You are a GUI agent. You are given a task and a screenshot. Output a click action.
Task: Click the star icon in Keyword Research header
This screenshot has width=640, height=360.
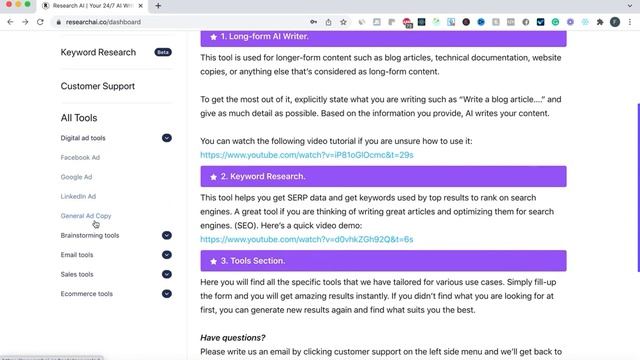(x=213, y=177)
